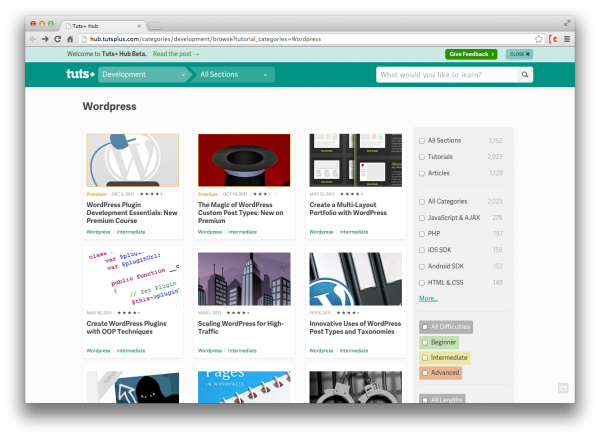Open the multi-layout portfolio grid thumbnail
Screen dimensions: 600x438
pyautogui.click(x=355, y=160)
